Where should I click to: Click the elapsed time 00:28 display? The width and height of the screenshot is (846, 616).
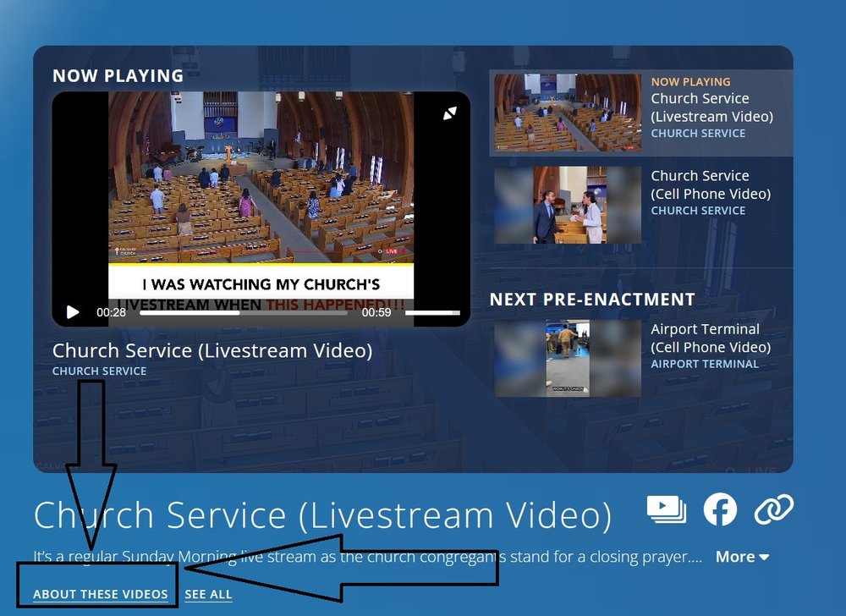(111, 312)
